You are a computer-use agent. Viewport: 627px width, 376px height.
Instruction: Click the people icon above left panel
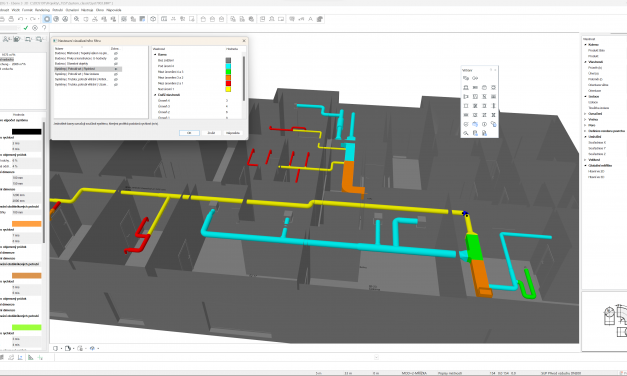click(6, 39)
